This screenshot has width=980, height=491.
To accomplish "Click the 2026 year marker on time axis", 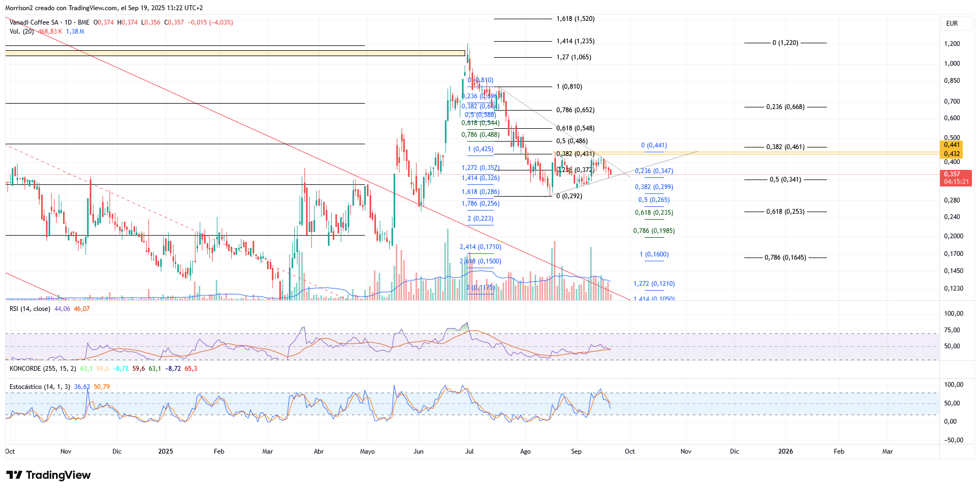I will 785,451.
